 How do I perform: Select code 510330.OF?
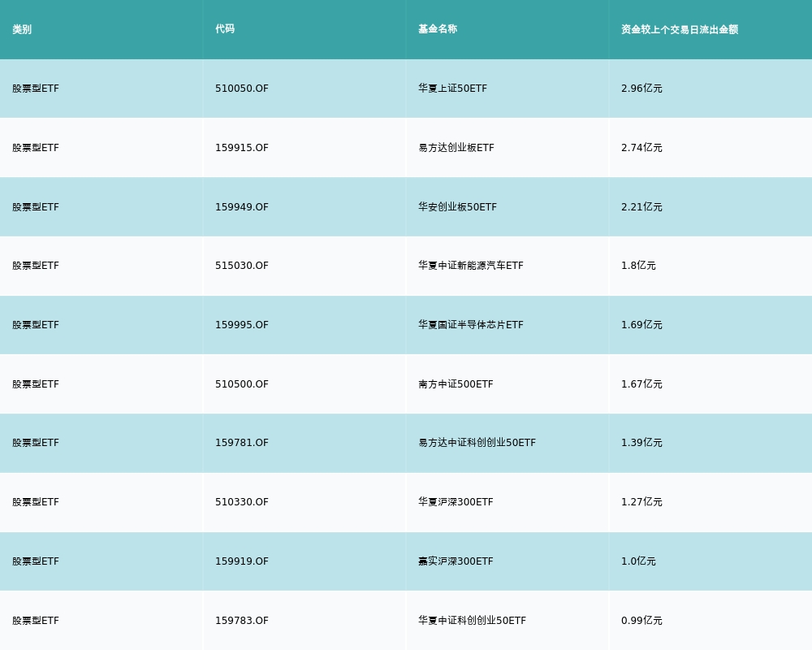pos(242,502)
